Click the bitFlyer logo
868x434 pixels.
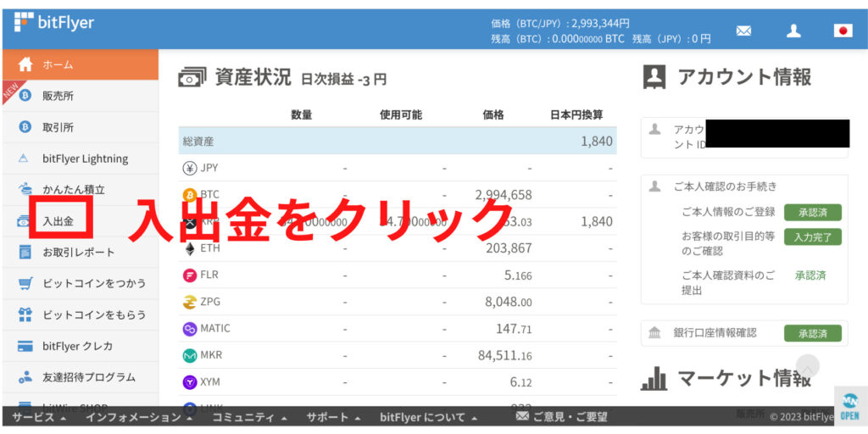pyautogui.click(x=54, y=23)
